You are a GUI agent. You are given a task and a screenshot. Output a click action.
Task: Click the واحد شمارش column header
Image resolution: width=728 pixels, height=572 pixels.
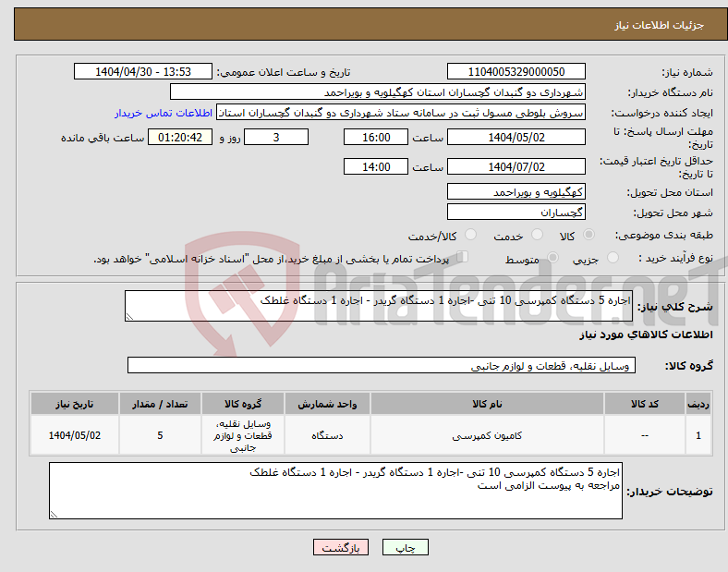pyautogui.click(x=327, y=404)
